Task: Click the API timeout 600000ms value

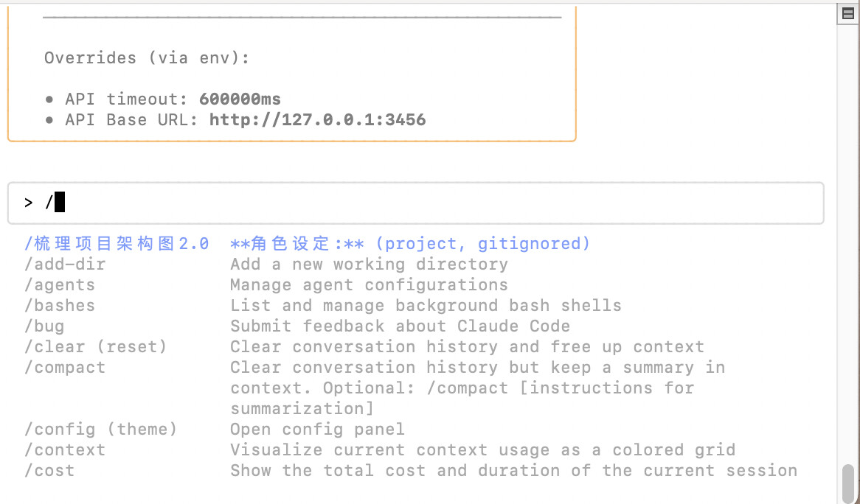Action: [240, 99]
